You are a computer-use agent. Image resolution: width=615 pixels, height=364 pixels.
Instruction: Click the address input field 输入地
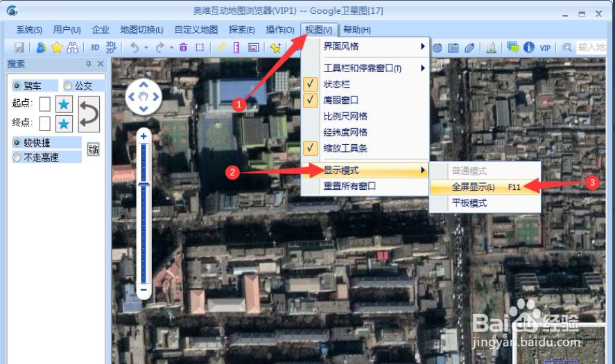point(591,47)
